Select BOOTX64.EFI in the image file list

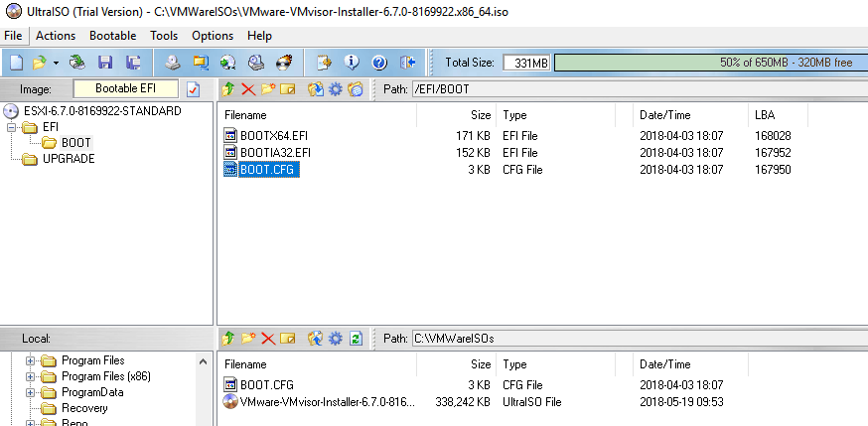click(x=273, y=135)
